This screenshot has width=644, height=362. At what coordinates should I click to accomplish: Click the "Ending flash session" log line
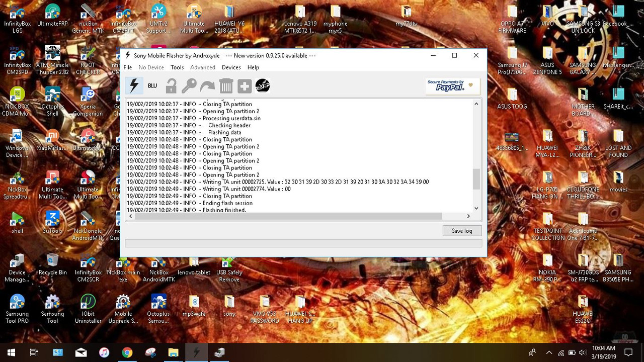click(x=190, y=203)
